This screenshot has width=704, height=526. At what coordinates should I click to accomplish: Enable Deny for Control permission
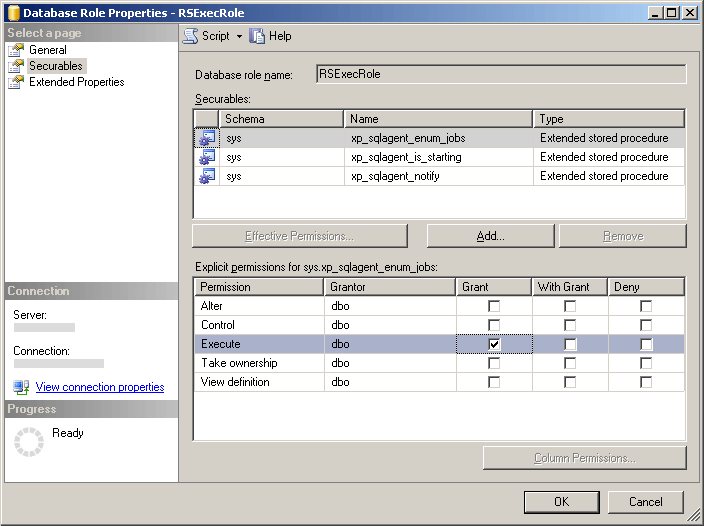click(646, 325)
